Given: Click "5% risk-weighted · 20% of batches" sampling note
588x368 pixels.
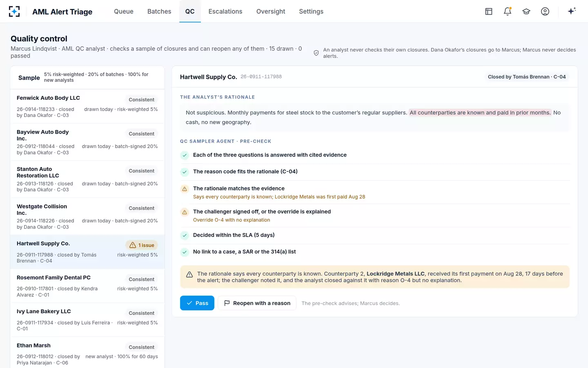Looking at the screenshot, I should pos(96,77).
